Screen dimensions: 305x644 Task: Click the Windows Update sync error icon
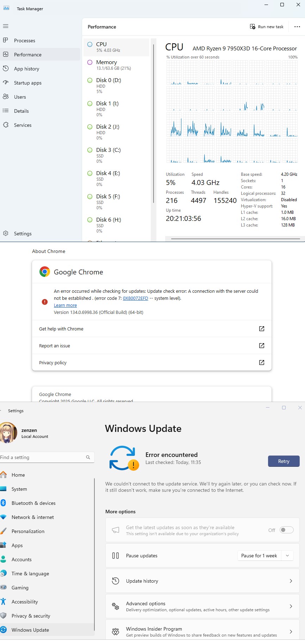coord(124,458)
